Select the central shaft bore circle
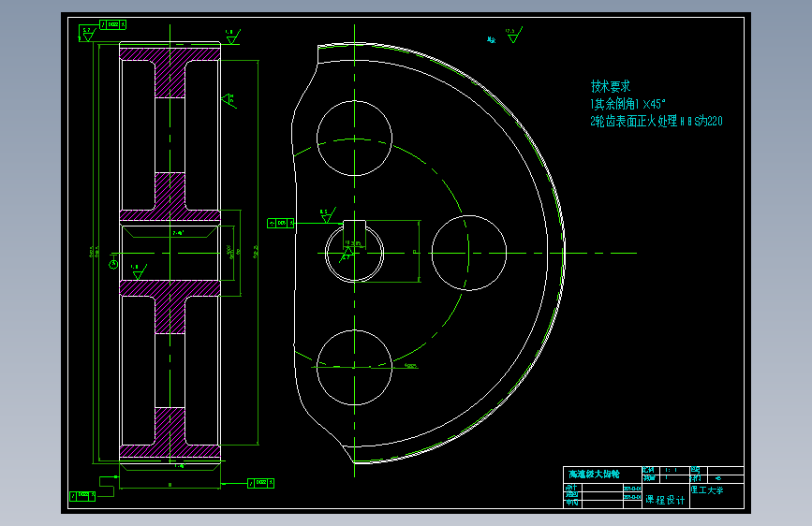This screenshot has width=812, height=526. 354,253
